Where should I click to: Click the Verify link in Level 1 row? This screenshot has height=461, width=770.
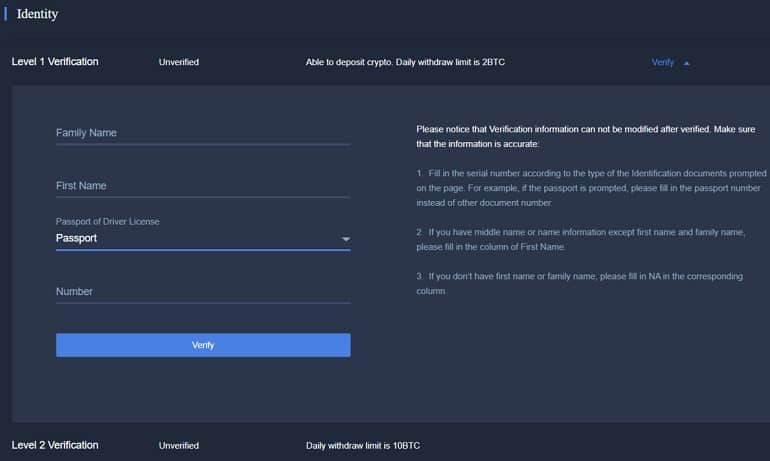point(662,62)
